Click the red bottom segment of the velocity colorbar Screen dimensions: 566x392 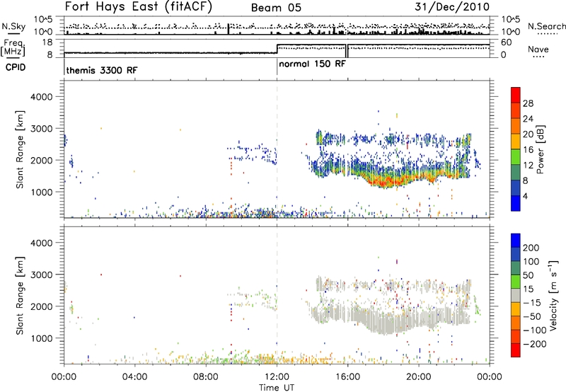coord(516,350)
